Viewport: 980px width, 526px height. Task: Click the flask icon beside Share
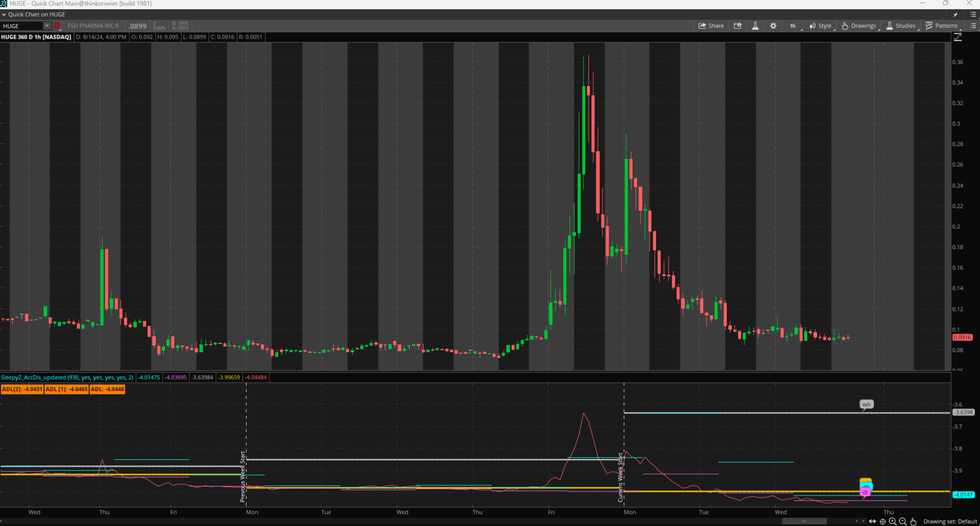pyautogui.click(x=755, y=26)
